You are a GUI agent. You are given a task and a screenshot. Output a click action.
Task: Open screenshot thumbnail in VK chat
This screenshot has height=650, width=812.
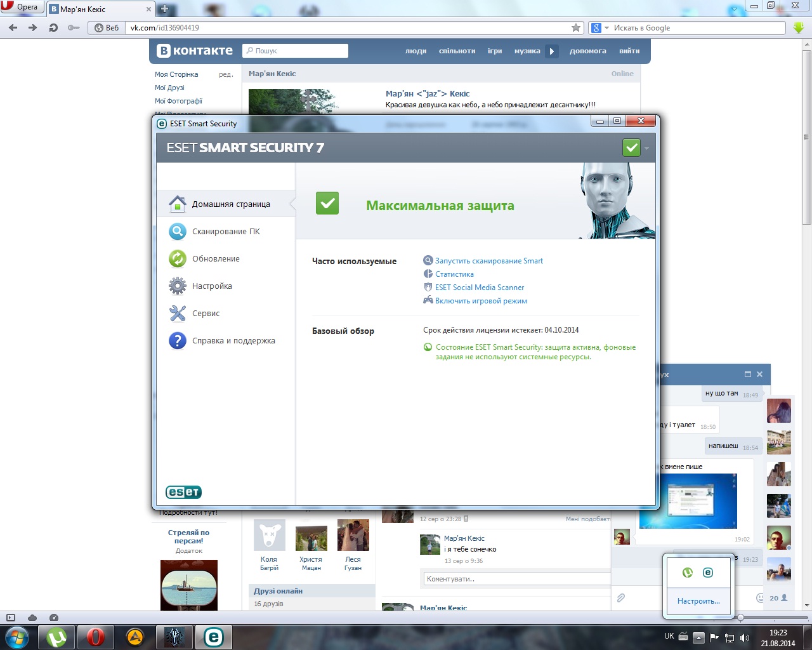[x=688, y=501]
